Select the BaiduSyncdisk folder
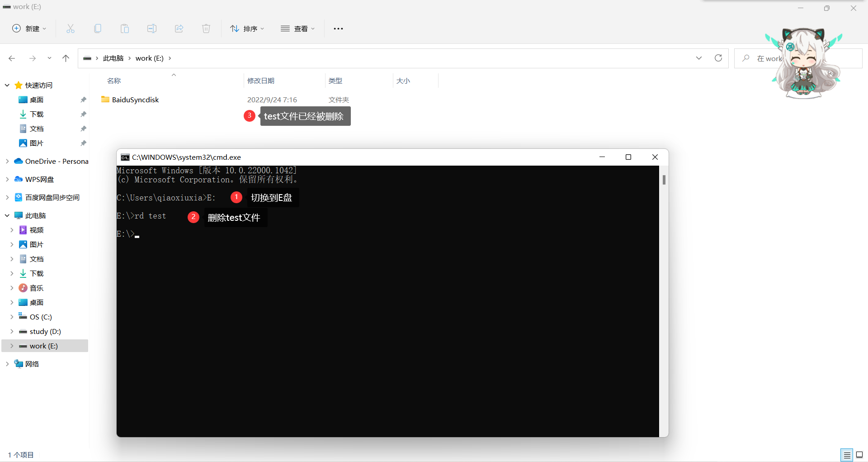The width and height of the screenshot is (868, 462). (x=135, y=100)
